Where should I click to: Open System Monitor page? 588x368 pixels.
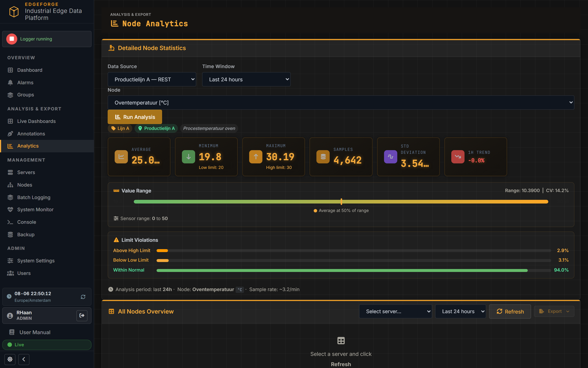coord(47,210)
